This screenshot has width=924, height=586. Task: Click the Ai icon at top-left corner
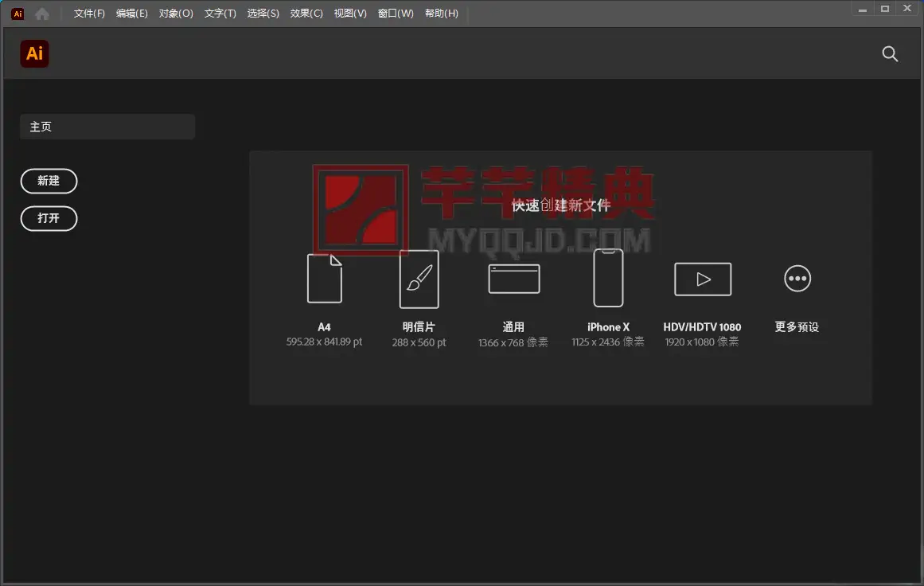click(x=17, y=13)
